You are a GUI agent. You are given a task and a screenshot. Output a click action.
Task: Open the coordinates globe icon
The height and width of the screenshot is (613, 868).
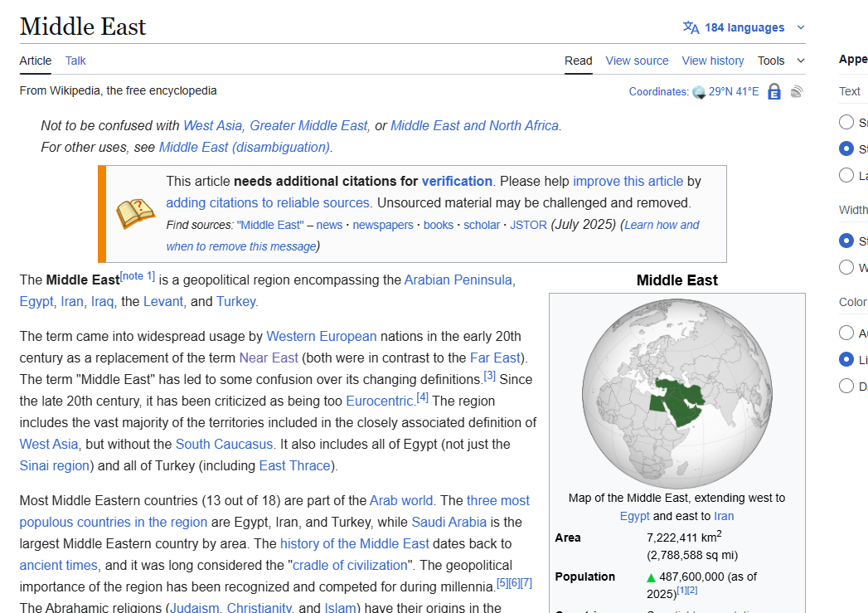(699, 92)
